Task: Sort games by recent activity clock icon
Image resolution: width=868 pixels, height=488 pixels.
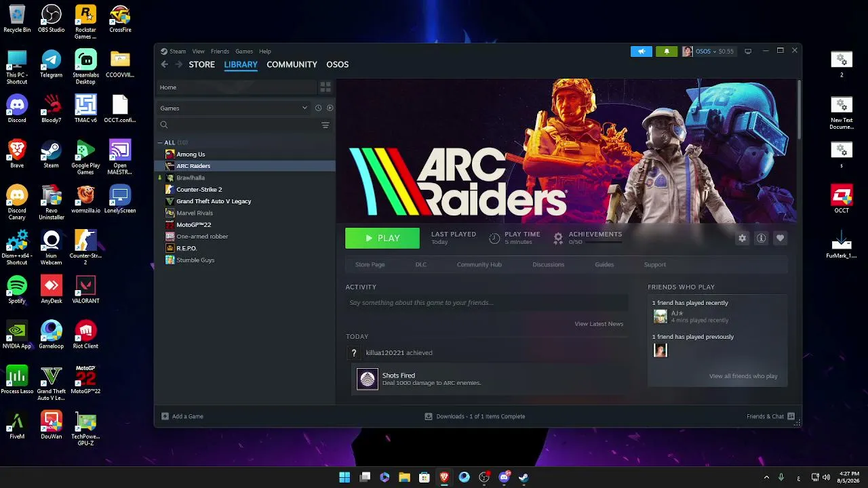Action: (318, 108)
